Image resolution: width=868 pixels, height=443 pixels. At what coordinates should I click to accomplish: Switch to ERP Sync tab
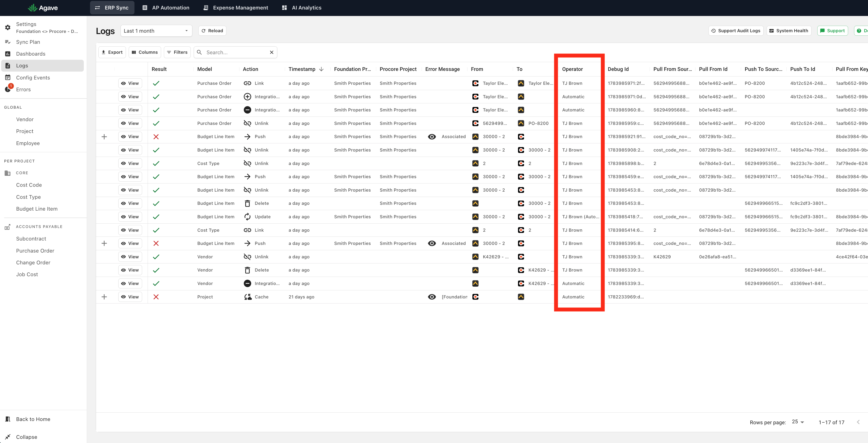(112, 8)
